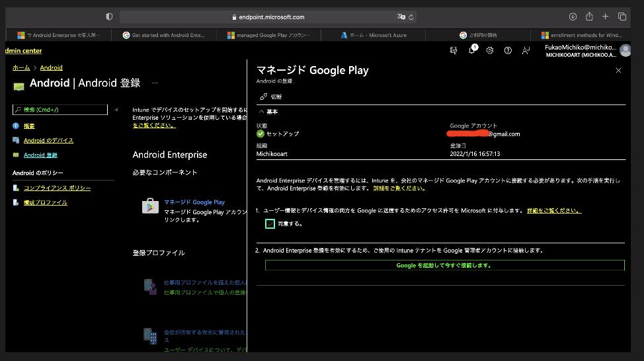Open the Settings gear icon

click(489, 50)
